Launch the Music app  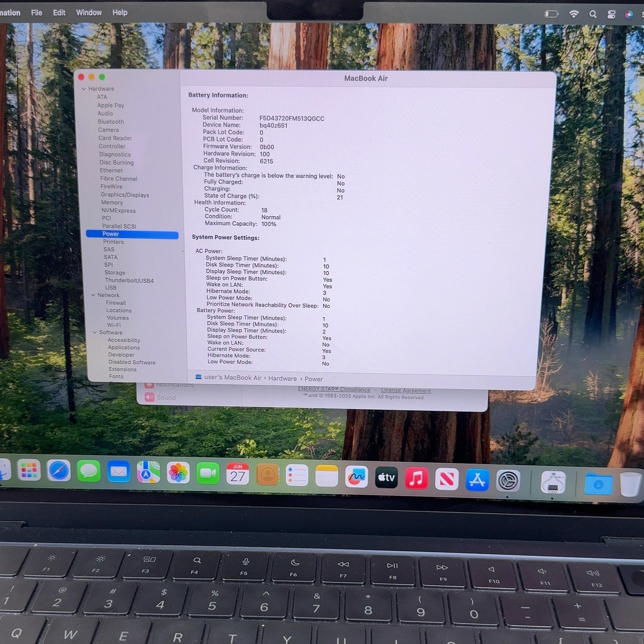pyautogui.click(x=416, y=478)
